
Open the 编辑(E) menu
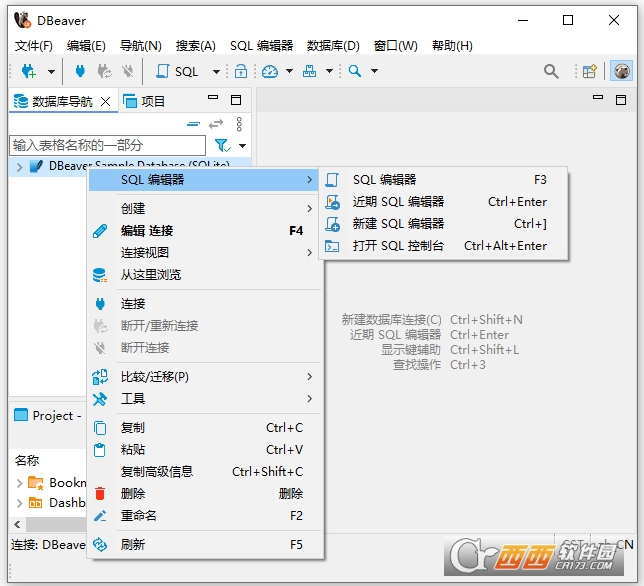pos(86,46)
